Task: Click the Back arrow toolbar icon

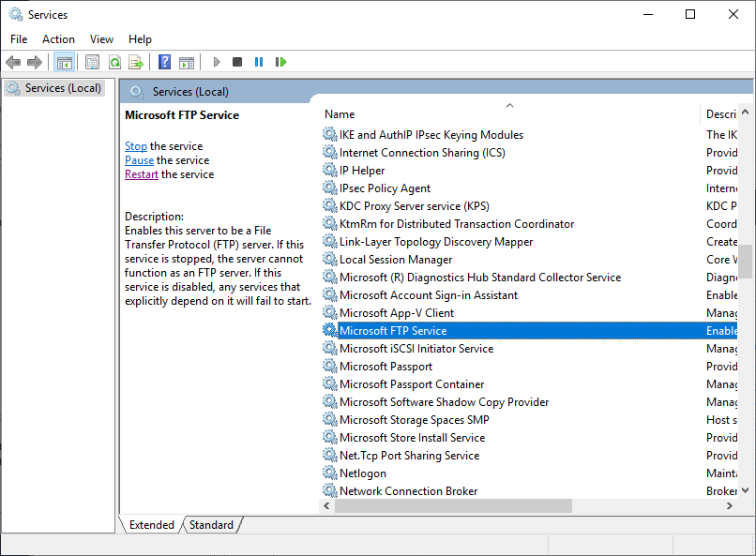Action: pyautogui.click(x=13, y=62)
